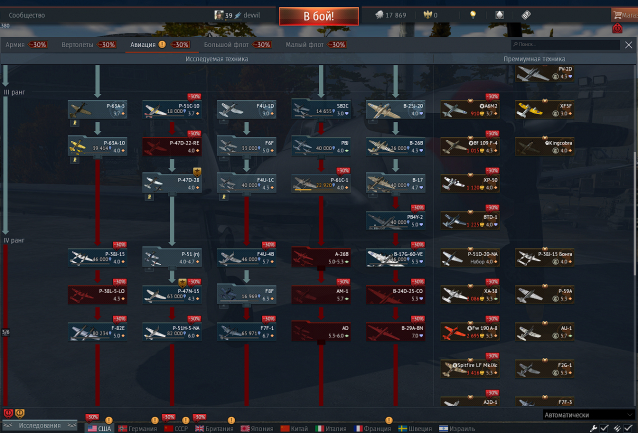This screenshot has width=638, height=433.
Task: Toggle the rightmost checkbox at bottom right
Action: pyautogui.click(x=629, y=428)
